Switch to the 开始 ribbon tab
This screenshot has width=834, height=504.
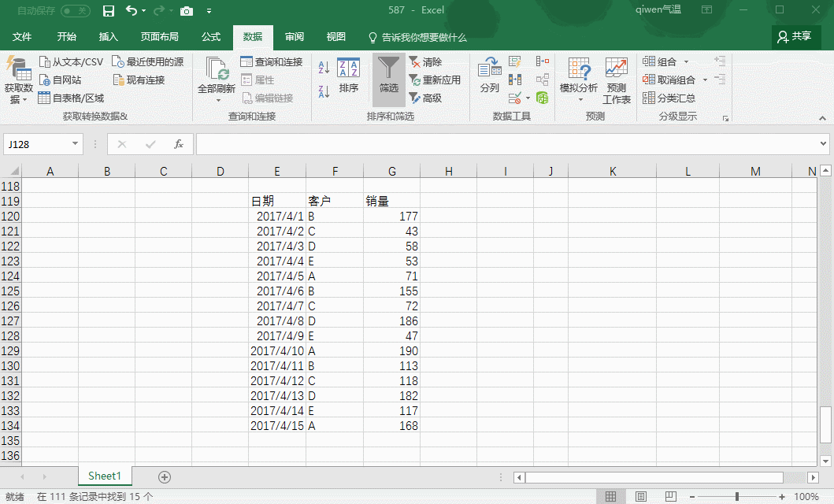point(66,37)
